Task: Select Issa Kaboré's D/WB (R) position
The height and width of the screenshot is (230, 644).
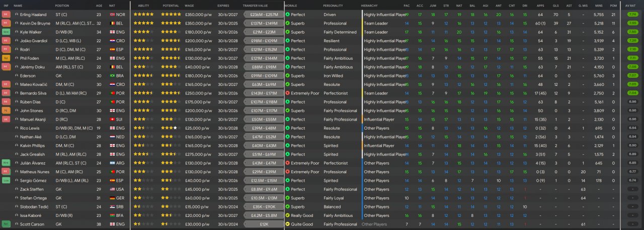Action: pos(64,215)
